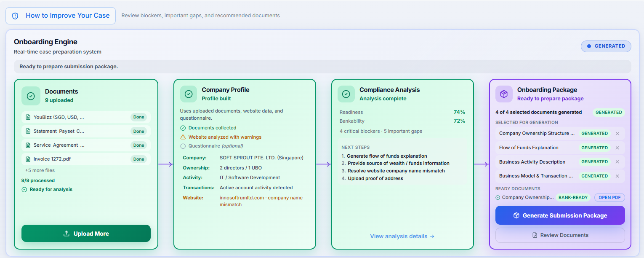Click the Readiness 74% value
Viewport: 644px width, 258px height.
459,112
